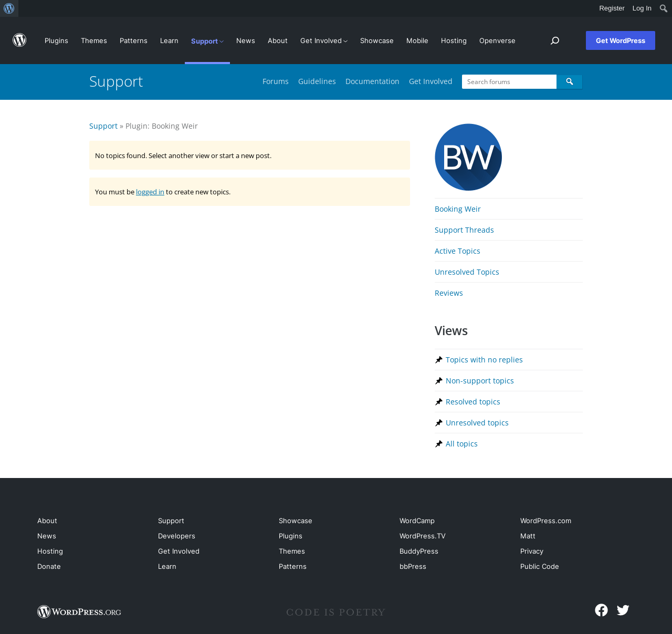
Task: Open Support Threads sidebar link
Action: coord(464,230)
